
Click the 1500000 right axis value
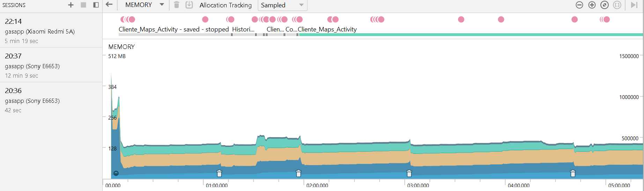pos(629,56)
